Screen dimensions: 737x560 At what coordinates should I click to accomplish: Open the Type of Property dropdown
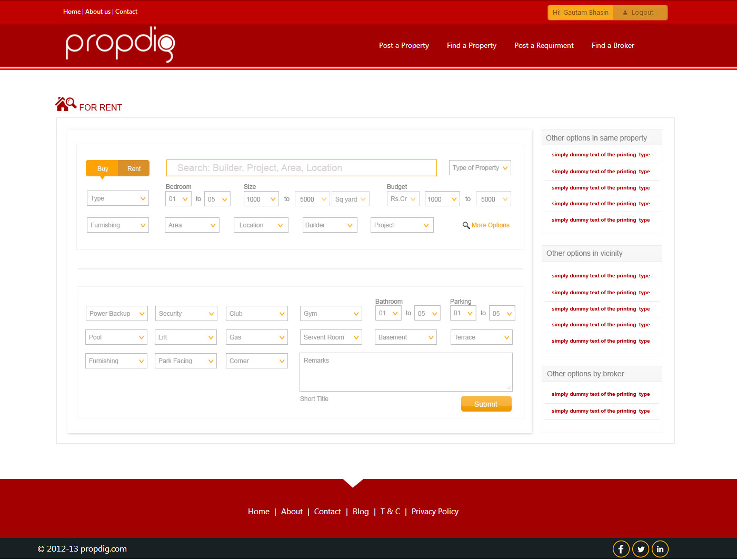tap(480, 167)
